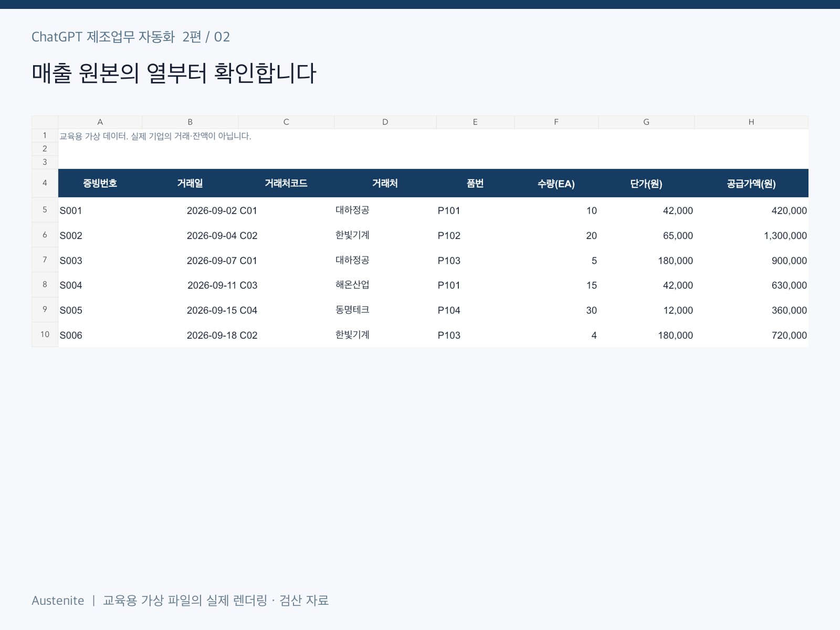The height and width of the screenshot is (630, 840).
Task: Select the 360,000 supply amount cell
Action: 751,310
